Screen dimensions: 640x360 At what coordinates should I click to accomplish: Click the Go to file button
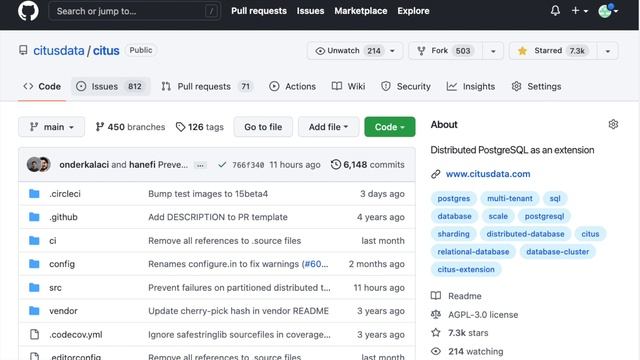[x=263, y=127]
